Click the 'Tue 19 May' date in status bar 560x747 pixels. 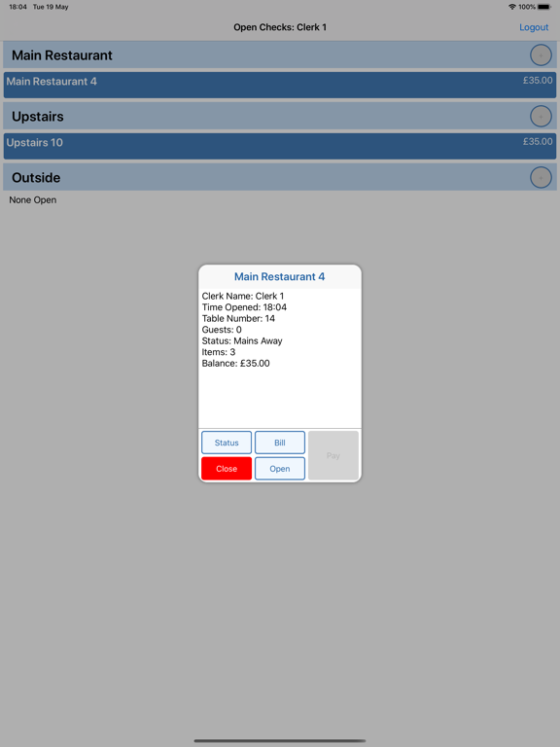pyautogui.click(x=51, y=7)
